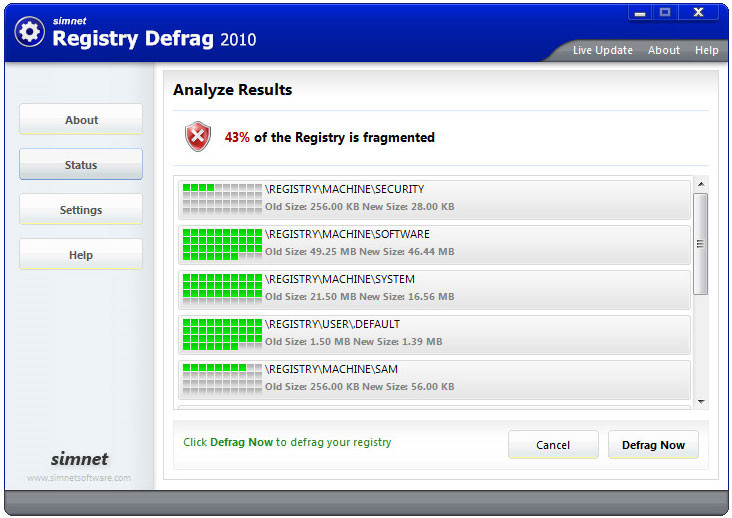Click the red shield error icon
Image resolution: width=732 pixels, height=518 pixels.
tap(198, 136)
